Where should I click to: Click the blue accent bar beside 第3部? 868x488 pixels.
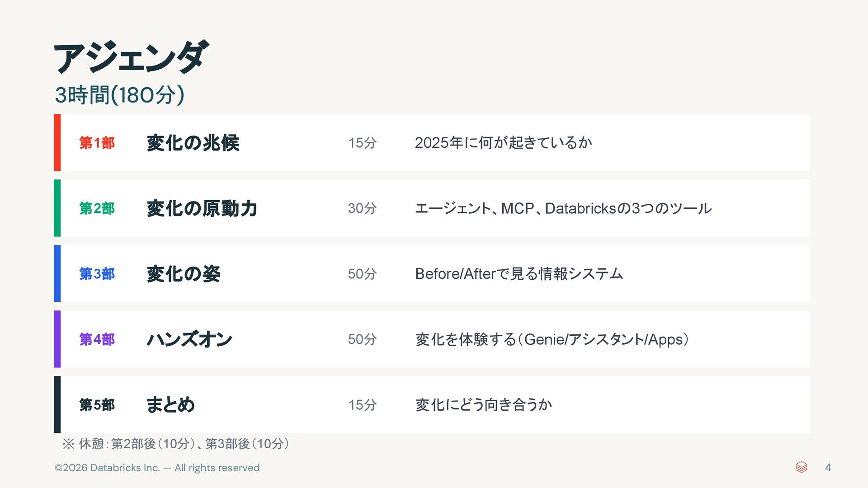coord(57,274)
